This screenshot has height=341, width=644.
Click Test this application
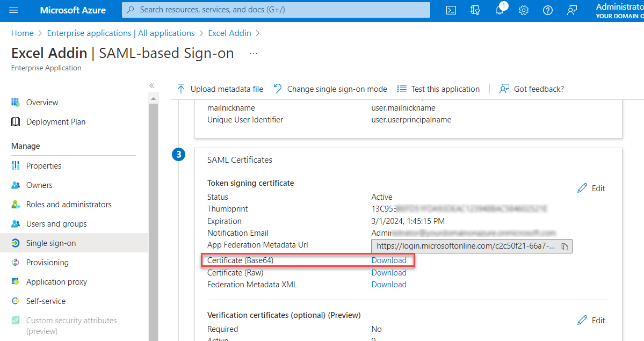coord(438,89)
